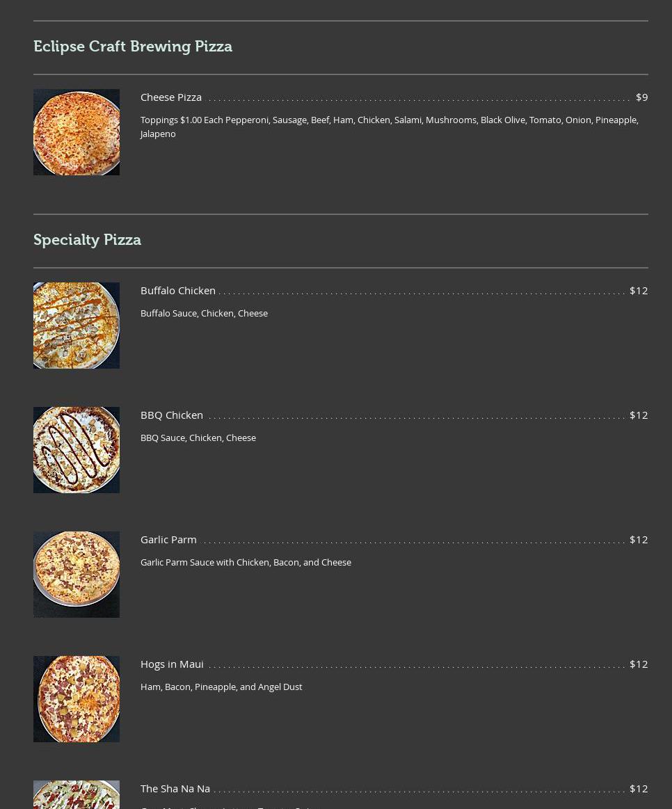
Task: Click the BBQ Sauce, Chicken, Cheese description
Action: [x=198, y=438]
